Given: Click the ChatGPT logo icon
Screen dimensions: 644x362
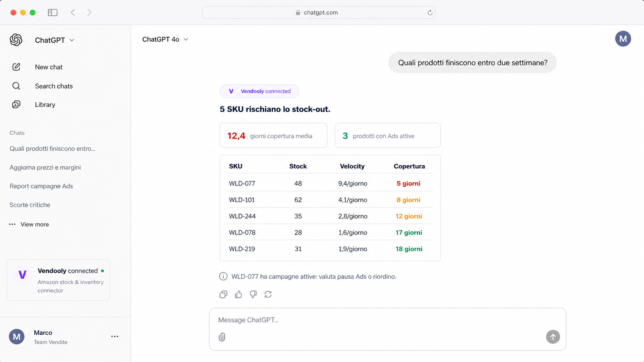Looking at the screenshot, I should (16, 40).
